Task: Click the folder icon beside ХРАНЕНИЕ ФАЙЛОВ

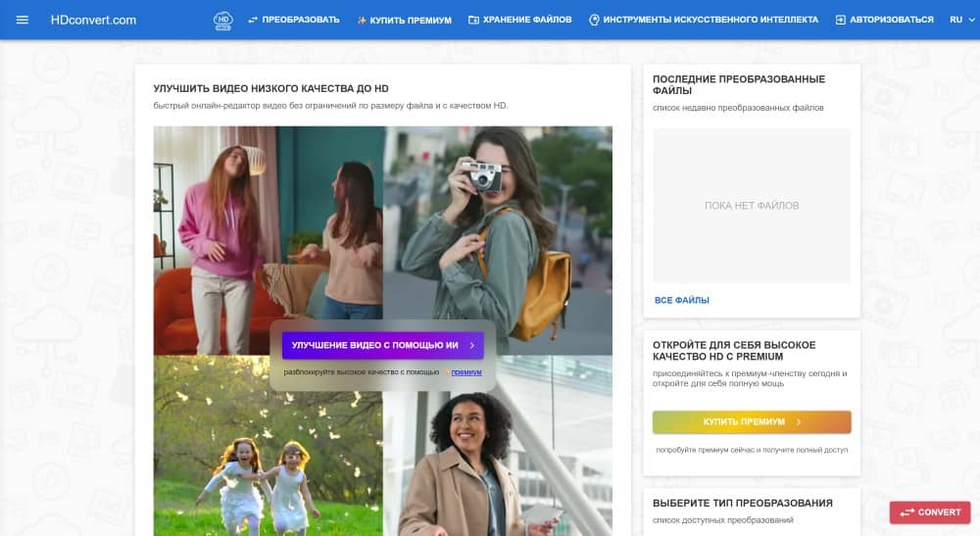Action: [x=473, y=20]
